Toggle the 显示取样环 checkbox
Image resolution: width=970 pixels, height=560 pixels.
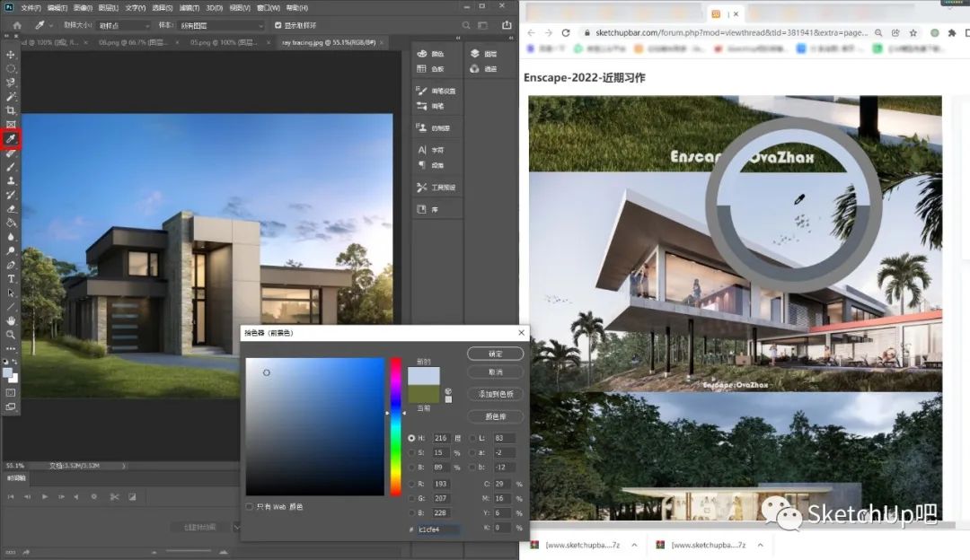(278, 25)
